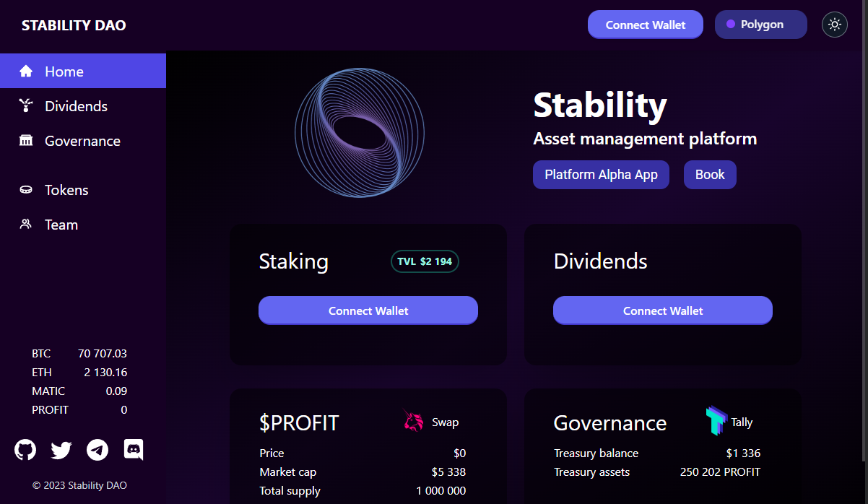Image resolution: width=868 pixels, height=504 pixels.
Task: Click the Twitter bird icon
Action: 61,449
